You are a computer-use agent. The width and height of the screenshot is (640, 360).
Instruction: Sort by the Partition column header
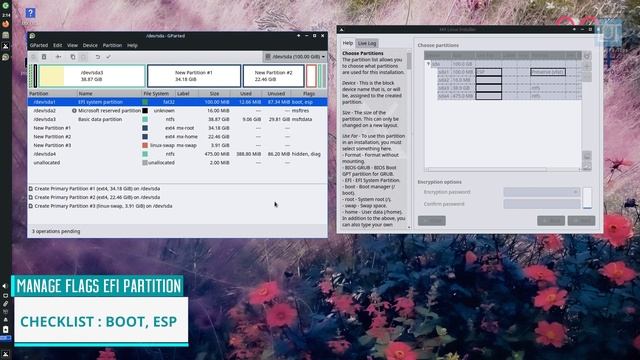[x=52, y=93]
